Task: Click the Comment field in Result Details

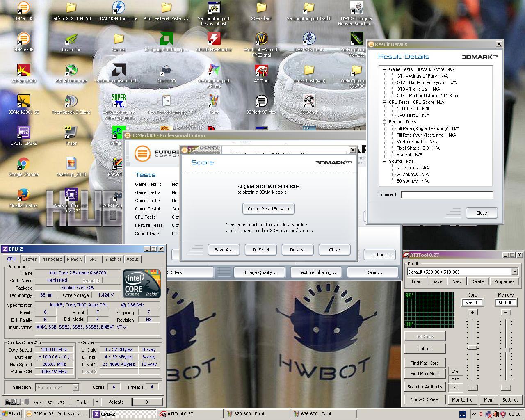Action: point(447,194)
